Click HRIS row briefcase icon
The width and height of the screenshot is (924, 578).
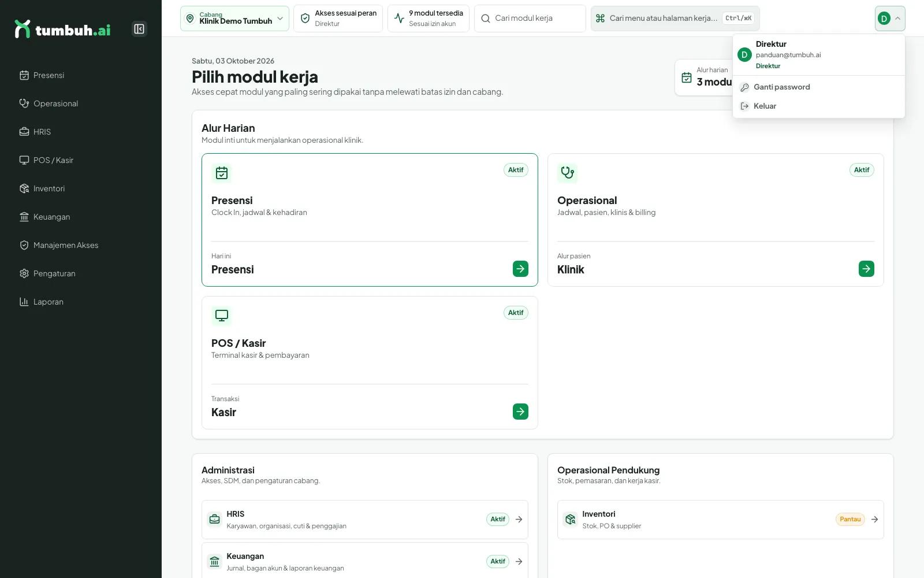(x=215, y=520)
